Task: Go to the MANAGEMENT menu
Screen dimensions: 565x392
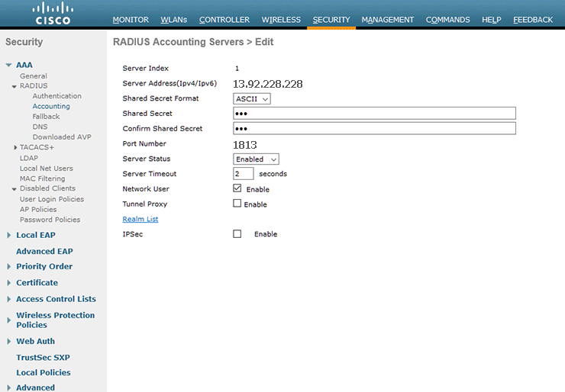Action: tap(387, 20)
